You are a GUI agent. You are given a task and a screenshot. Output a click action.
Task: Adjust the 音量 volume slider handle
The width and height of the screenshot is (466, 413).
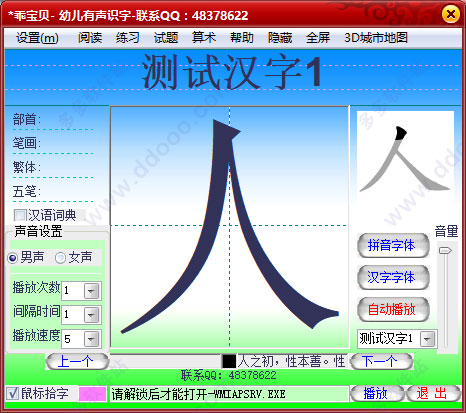click(445, 250)
